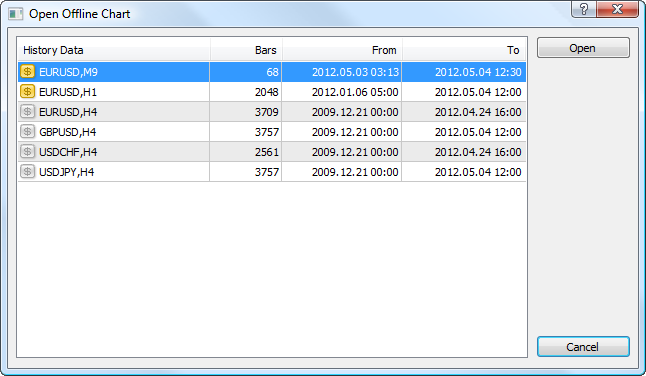The height and width of the screenshot is (376, 646).
Task: Click the 2048 bars value
Action: click(x=267, y=92)
